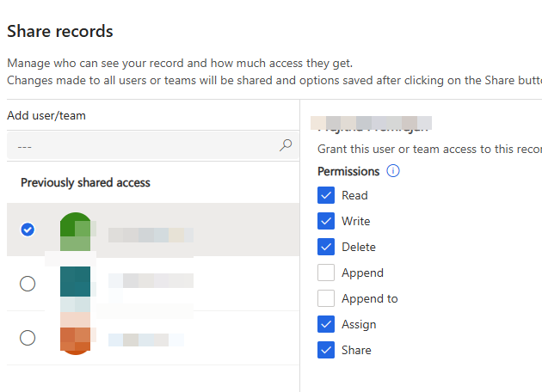This screenshot has height=392, width=542.
Task: Click the first shared user's name
Action: point(151,234)
